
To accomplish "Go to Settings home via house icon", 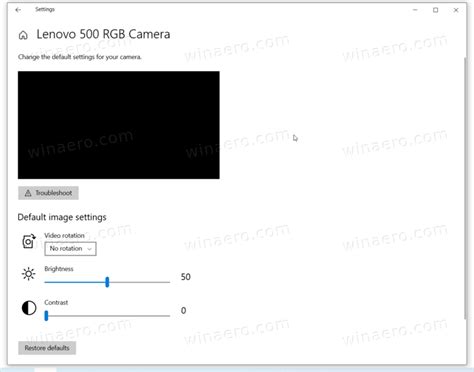I will click(x=23, y=35).
